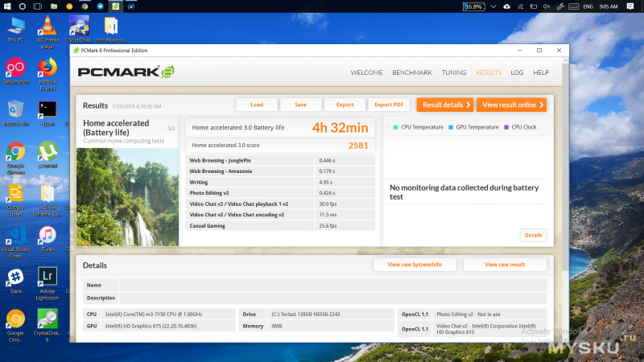Click the Export PDF button
The image size is (644, 362).
pyautogui.click(x=389, y=105)
